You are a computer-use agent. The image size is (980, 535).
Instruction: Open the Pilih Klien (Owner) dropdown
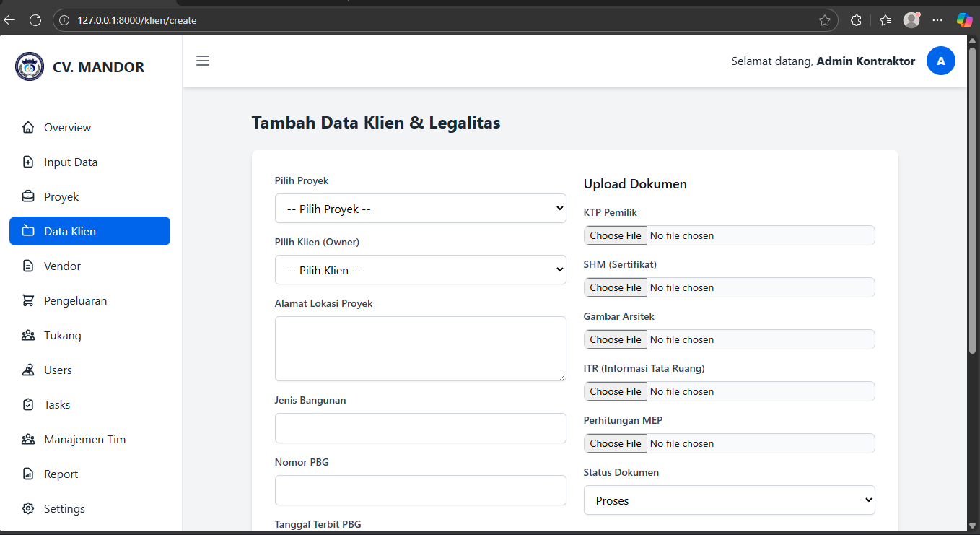(x=420, y=270)
